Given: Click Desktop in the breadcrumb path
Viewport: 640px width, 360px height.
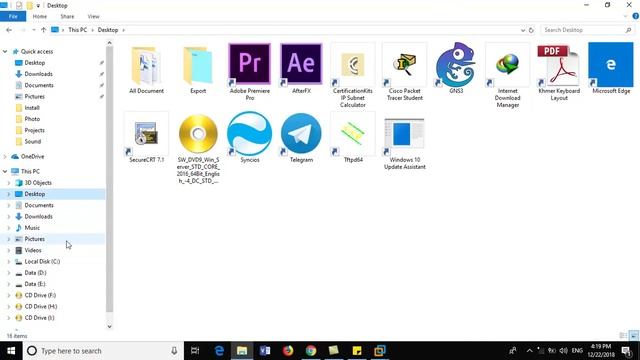Looking at the screenshot, I should (108, 30).
